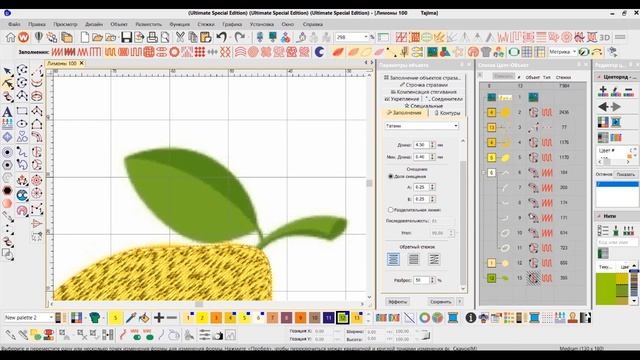Select palette color swatch 11 dark blue

coord(329,318)
